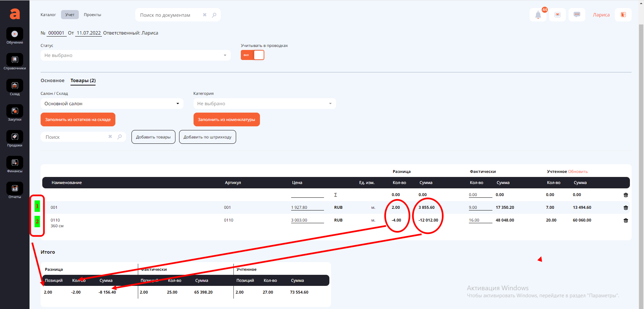Toggle the Учитывать в проводках switch
Image resolution: width=644 pixels, height=309 pixels.
(x=253, y=55)
